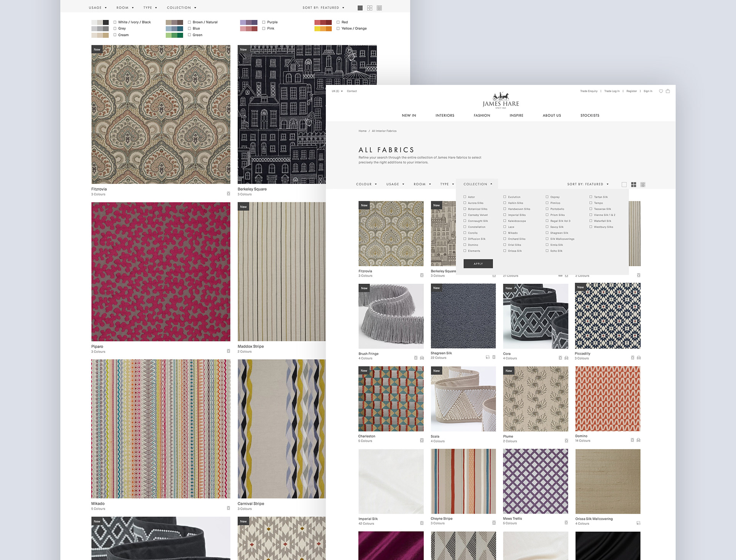The width and height of the screenshot is (736, 560).
Task: Switch to single-column view in front window
Action: (x=624, y=184)
